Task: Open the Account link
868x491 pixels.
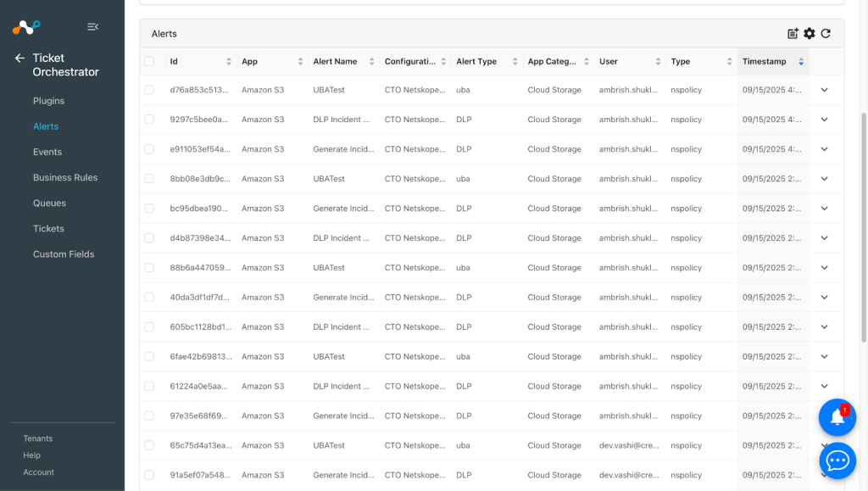Action: 39,472
